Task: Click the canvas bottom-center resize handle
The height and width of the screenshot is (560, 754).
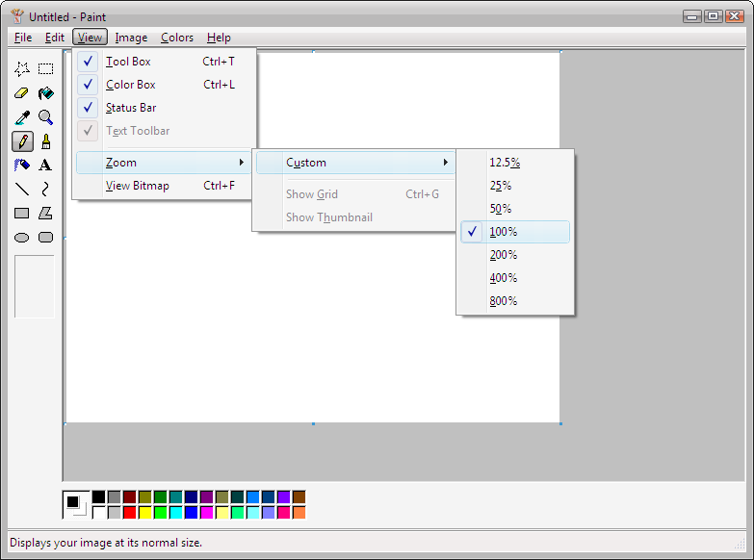Action: tap(314, 423)
